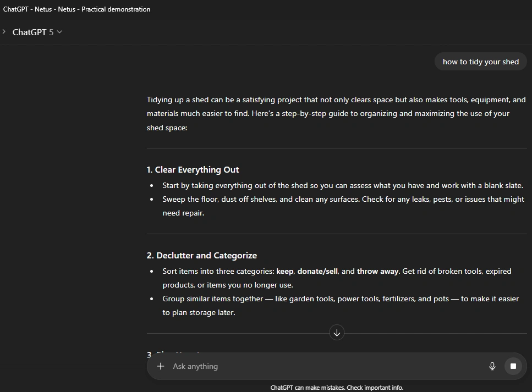Viewport: 532px width, 392px height.
Task: Click the bold word 'keep'
Action: (284, 272)
